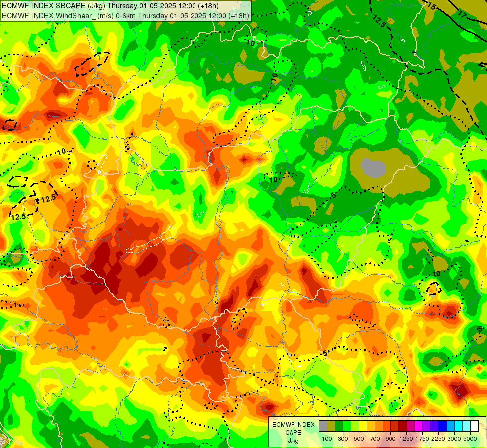
Task: Click the ECMWF-INDEX text in legend box
Action: coord(293,425)
